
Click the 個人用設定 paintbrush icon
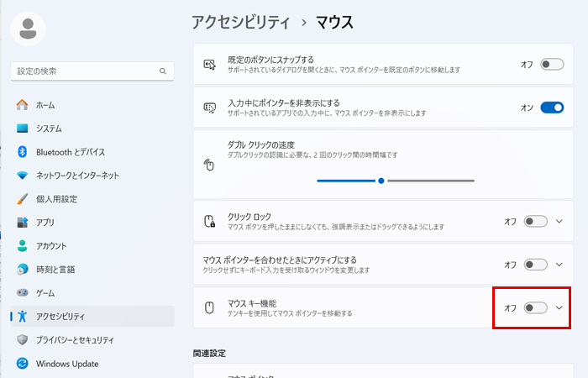point(22,199)
